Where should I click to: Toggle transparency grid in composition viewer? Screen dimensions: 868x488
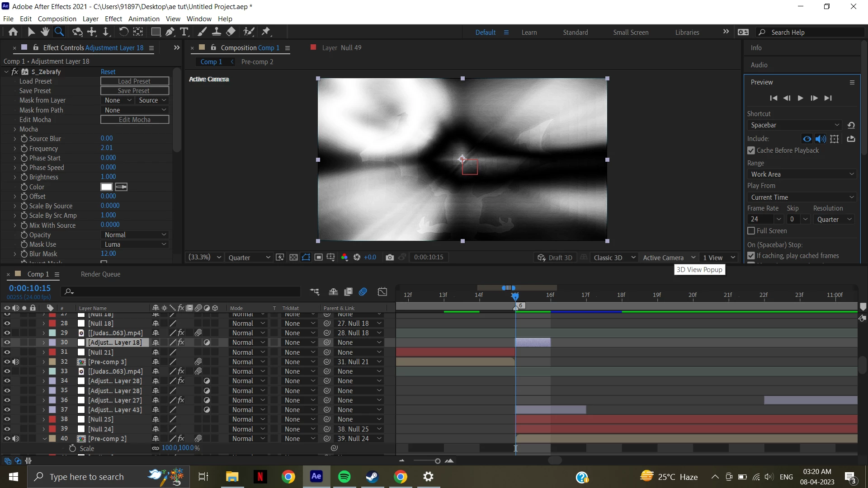(x=293, y=258)
